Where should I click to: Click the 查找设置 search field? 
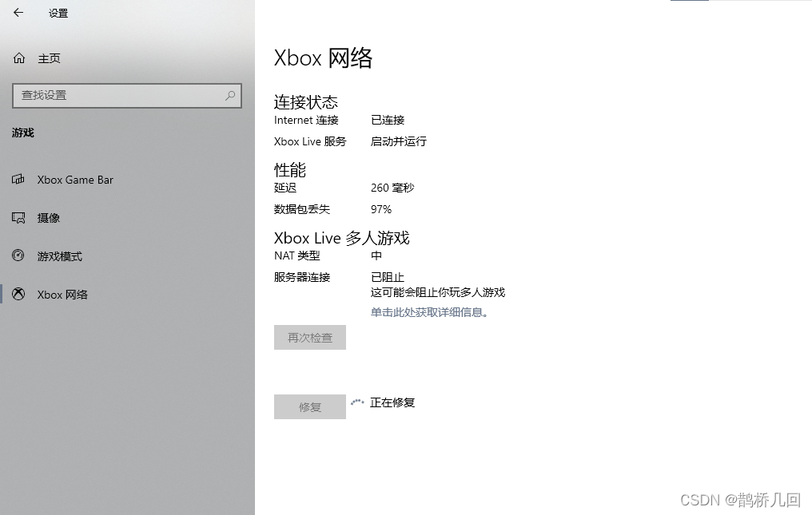tap(127, 96)
